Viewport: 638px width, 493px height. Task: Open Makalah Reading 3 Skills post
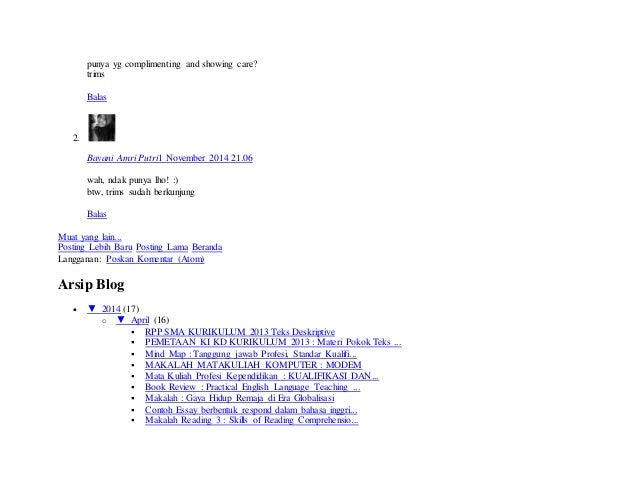pos(251,420)
